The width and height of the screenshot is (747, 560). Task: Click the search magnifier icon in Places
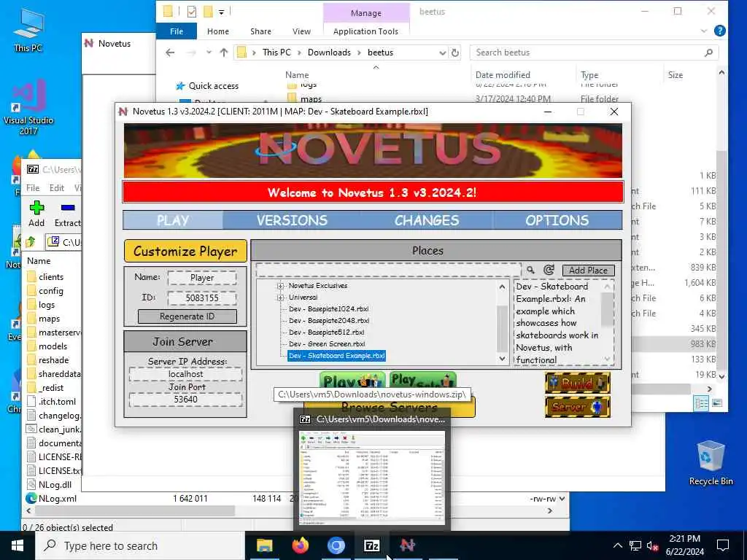point(530,270)
